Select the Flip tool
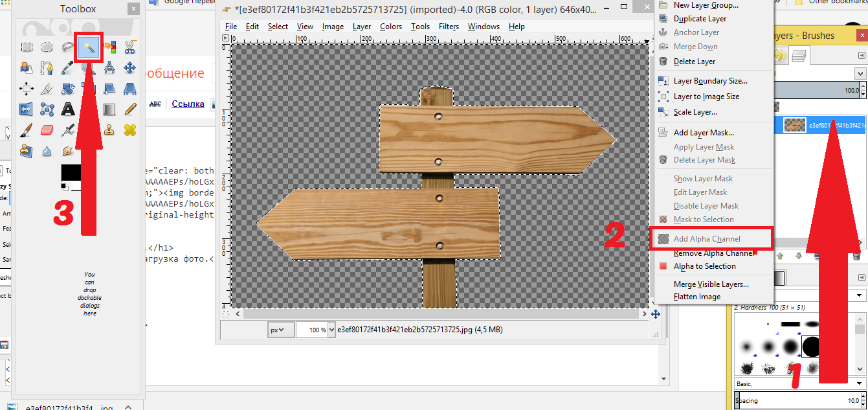This screenshot has width=868, height=410. click(x=27, y=109)
